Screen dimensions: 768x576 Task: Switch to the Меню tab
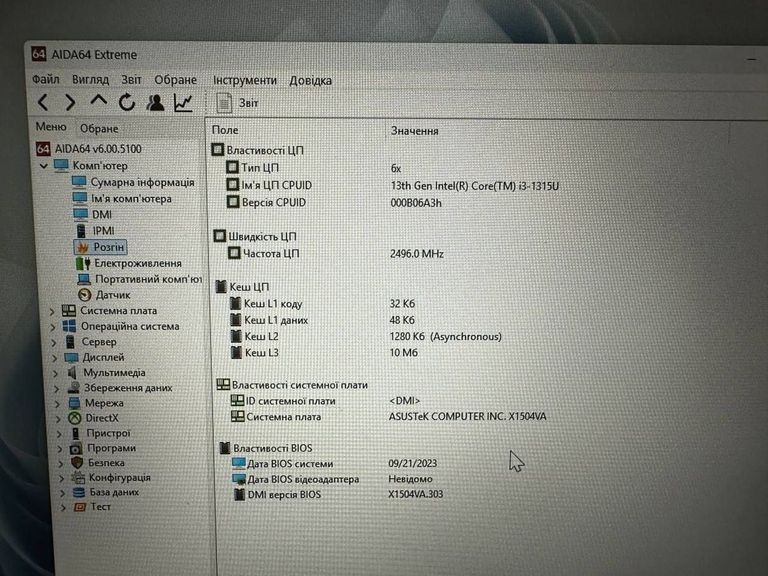[x=51, y=127]
